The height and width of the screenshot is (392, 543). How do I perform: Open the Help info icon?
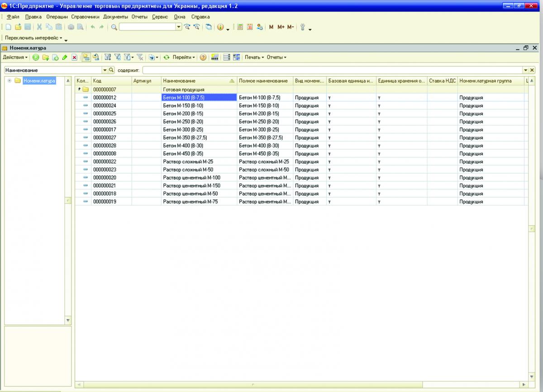coord(220,27)
